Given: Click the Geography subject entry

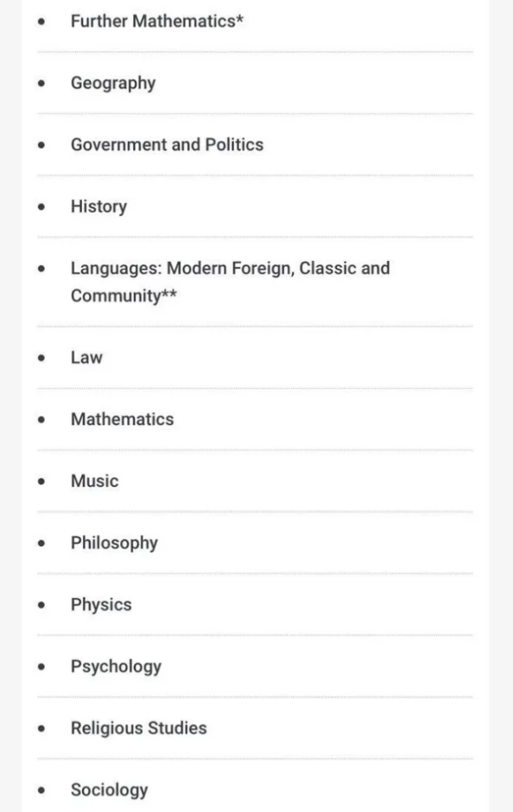Looking at the screenshot, I should tap(113, 84).
